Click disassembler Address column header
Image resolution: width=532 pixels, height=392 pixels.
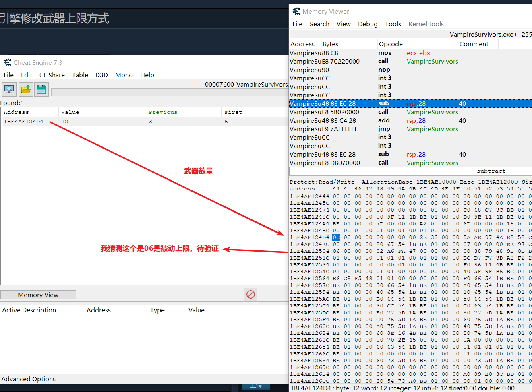[305, 44]
